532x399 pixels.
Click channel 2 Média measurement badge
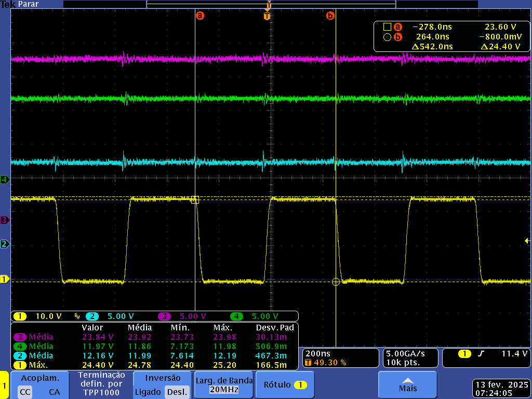click(20, 356)
